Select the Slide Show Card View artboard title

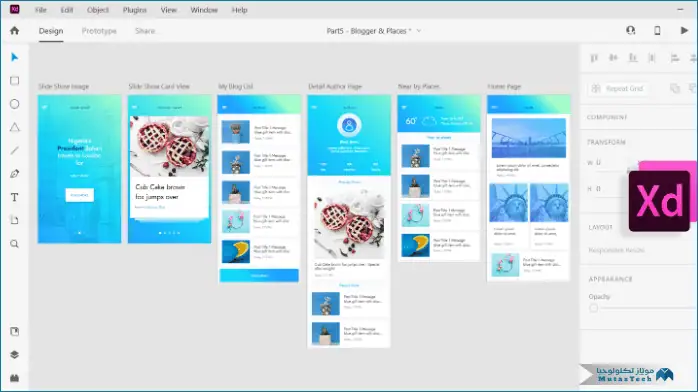coord(159,86)
